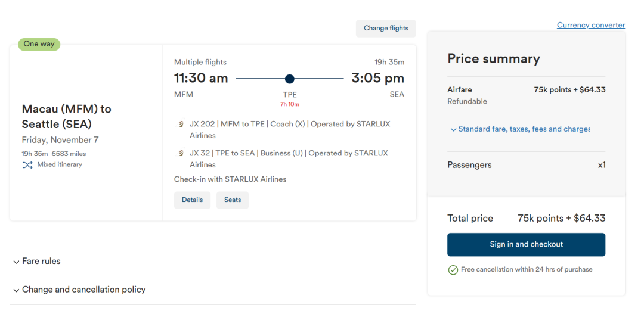Click the STARLUX logo beside JX 32
This screenshot has height=311, width=644.
point(181,154)
